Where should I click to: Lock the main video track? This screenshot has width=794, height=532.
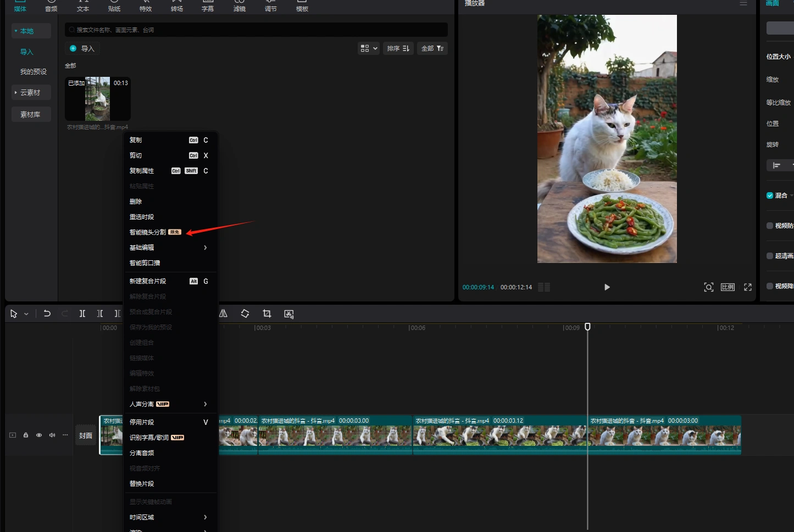[26, 435]
